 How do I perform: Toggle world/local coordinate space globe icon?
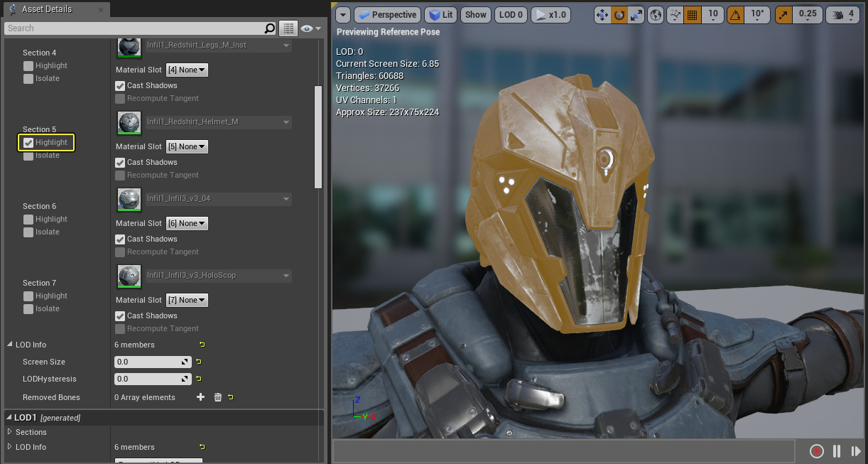[x=656, y=15]
